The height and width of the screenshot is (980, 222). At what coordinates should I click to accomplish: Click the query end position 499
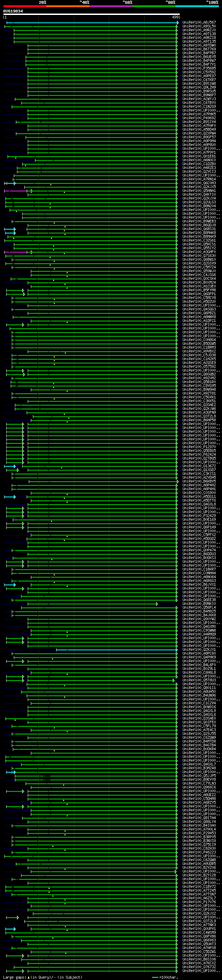point(175,17)
